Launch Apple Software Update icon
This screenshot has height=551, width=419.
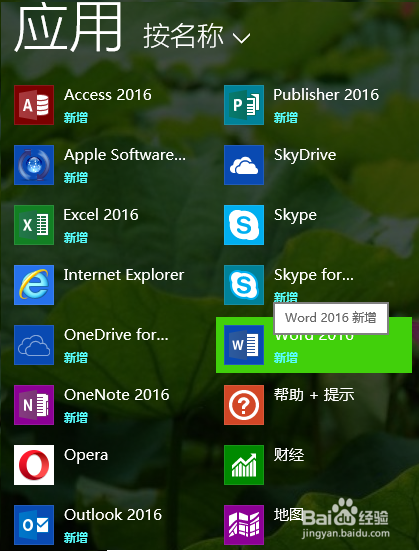[34, 165]
